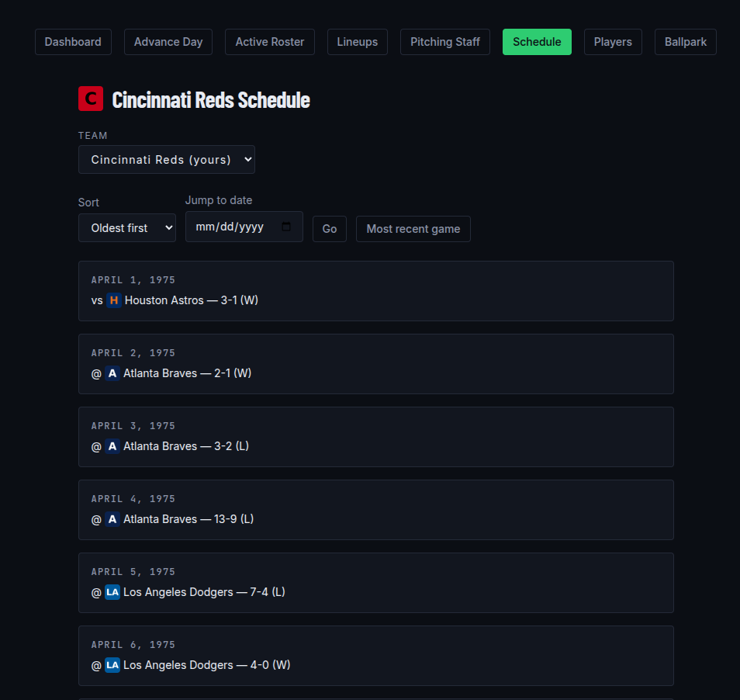The image size is (740, 700).
Task: Open the calendar picker icon in date field
Action: 286,227
